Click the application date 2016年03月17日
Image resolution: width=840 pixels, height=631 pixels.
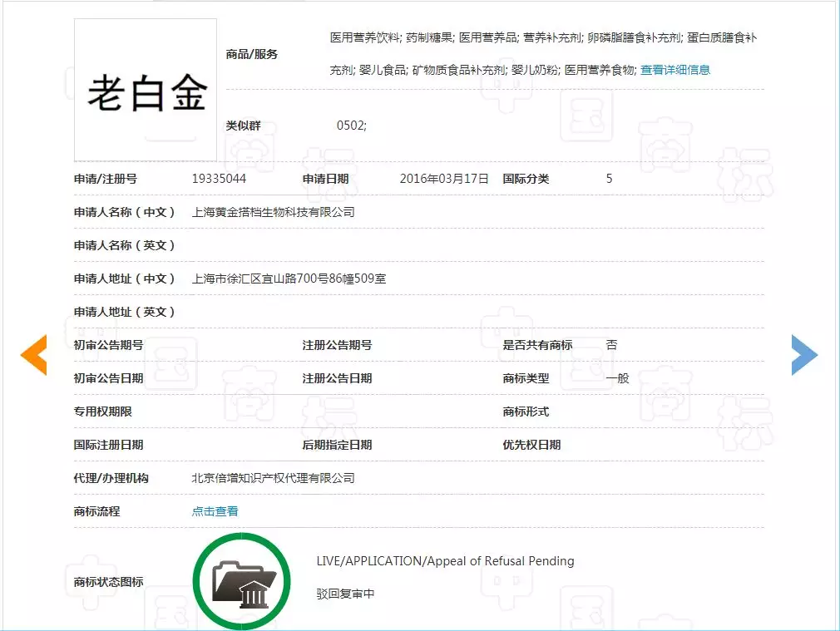pyautogui.click(x=443, y=179)
